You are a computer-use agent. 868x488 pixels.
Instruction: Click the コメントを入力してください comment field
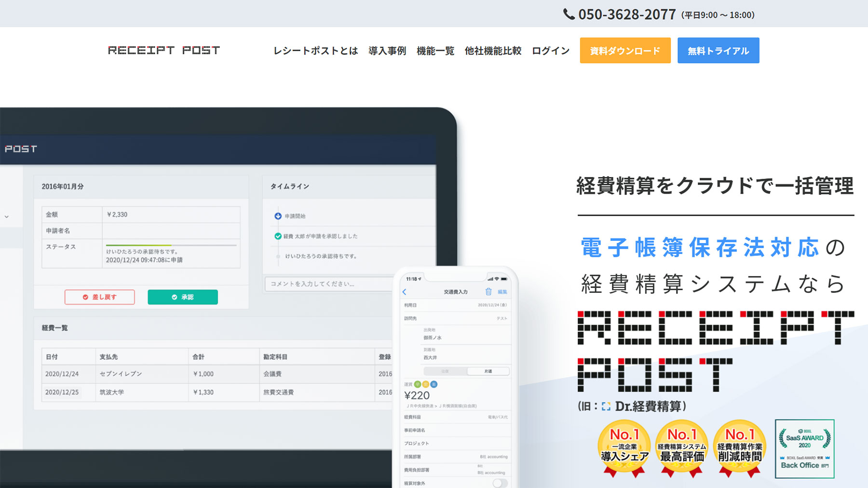(329, 284)
